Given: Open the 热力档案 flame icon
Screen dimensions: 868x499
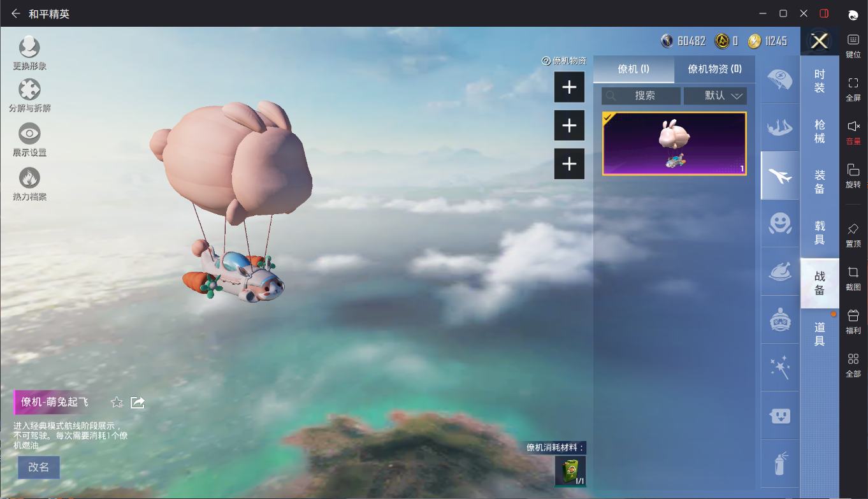Looking at the screenshot, I should tap(29, 178).
